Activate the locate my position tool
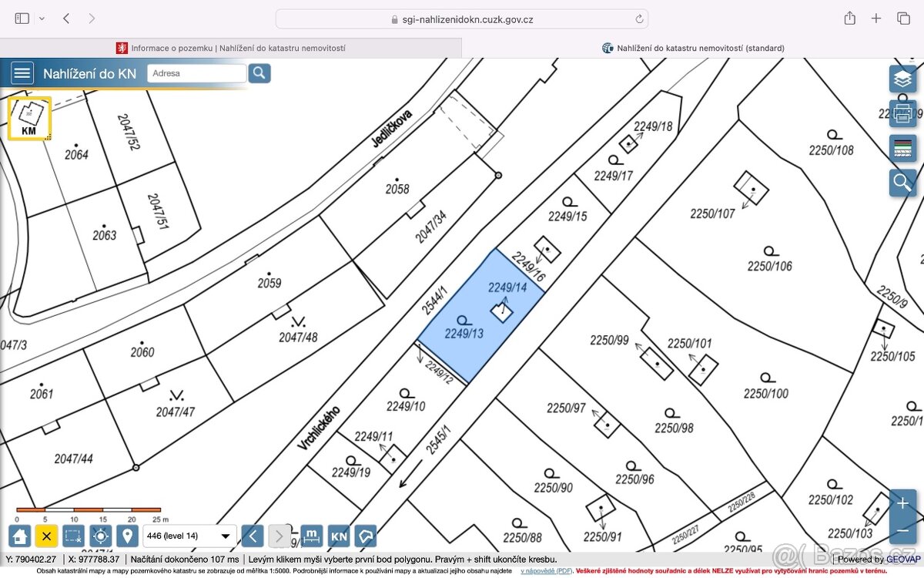924x578 pixels. [x=101, y=535]
